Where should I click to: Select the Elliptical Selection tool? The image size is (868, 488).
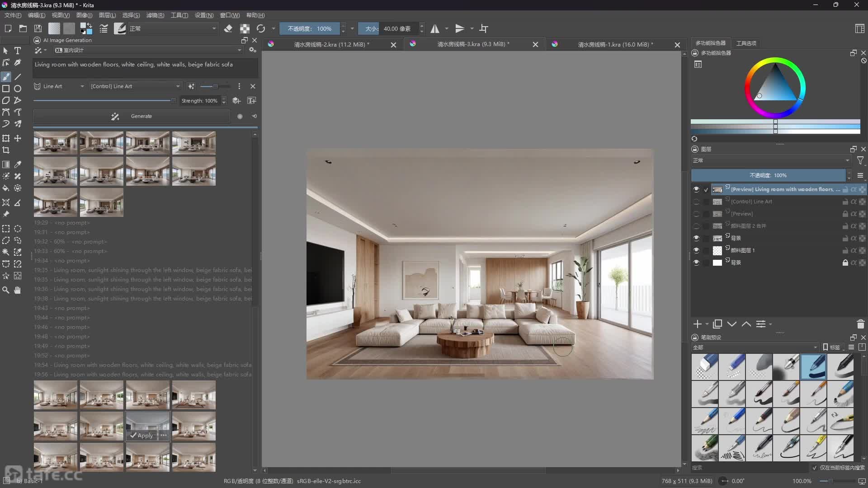click(18, 229)
